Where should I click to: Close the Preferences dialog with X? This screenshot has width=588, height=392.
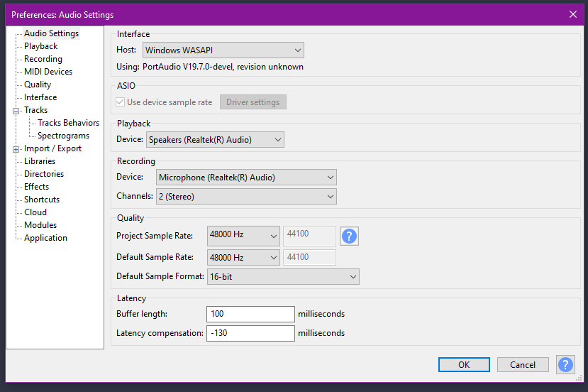click(572, 15)
